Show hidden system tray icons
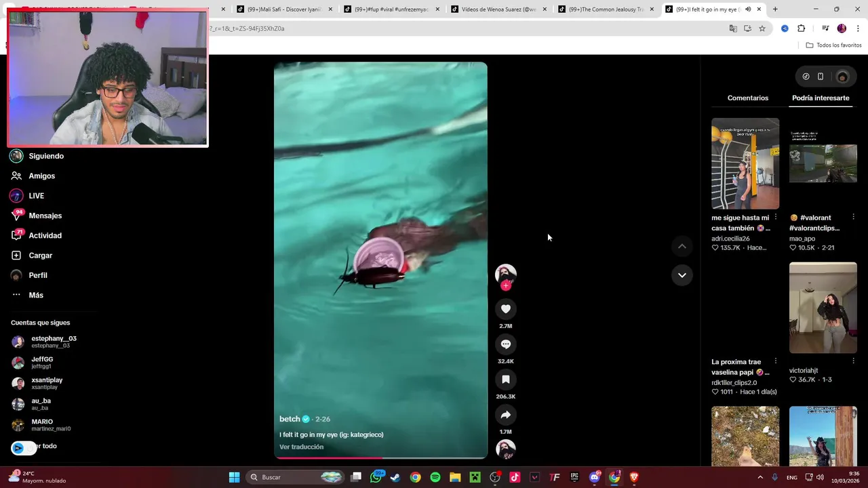868x488 pixels. 760,477
